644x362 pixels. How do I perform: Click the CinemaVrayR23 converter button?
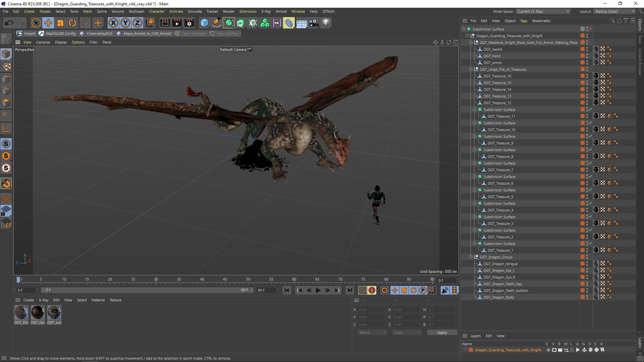click(x=96, y=34)
